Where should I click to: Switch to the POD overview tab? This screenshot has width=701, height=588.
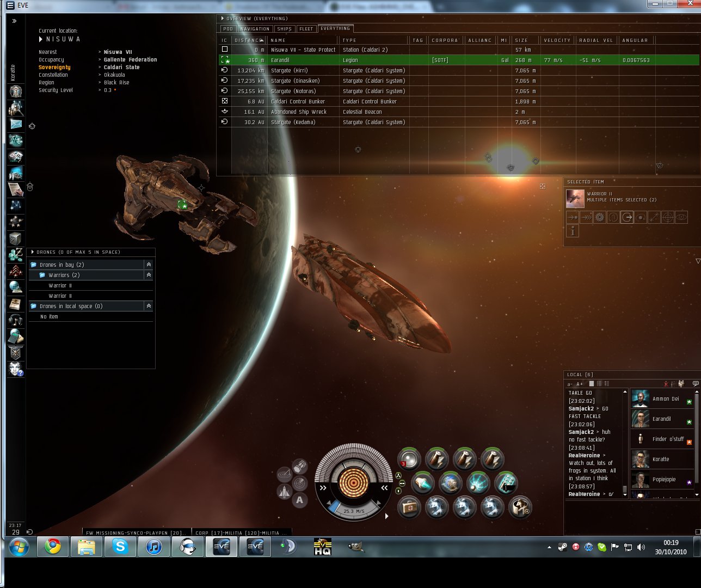point(228,29)
